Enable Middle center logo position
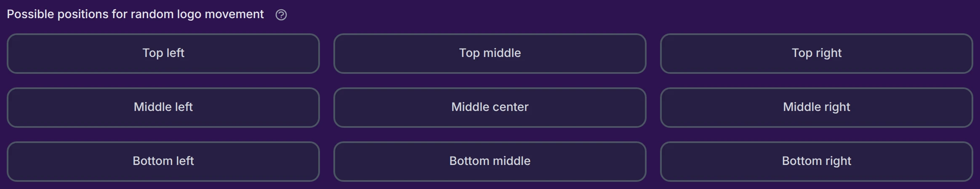The image size is (980, 189). [490, 108]
